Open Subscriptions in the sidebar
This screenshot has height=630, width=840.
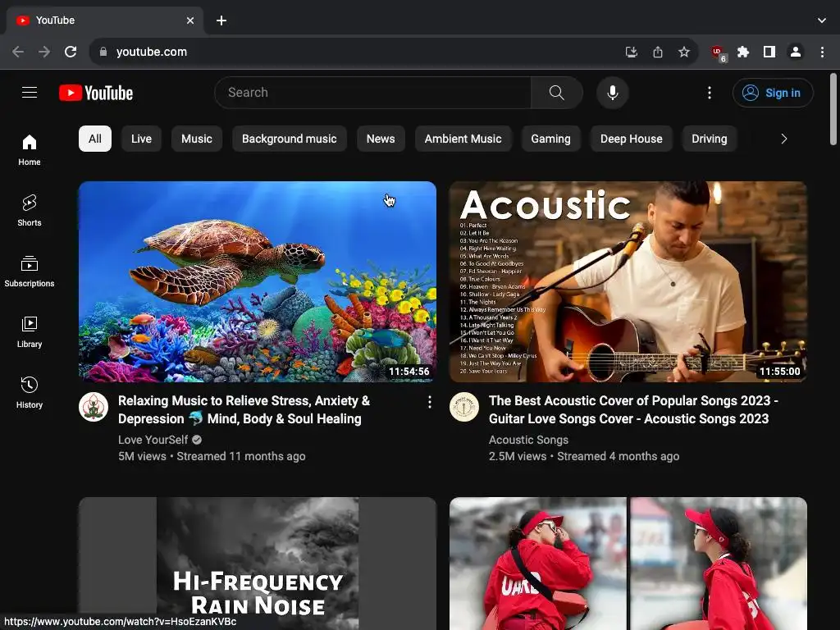pos(30,272)
